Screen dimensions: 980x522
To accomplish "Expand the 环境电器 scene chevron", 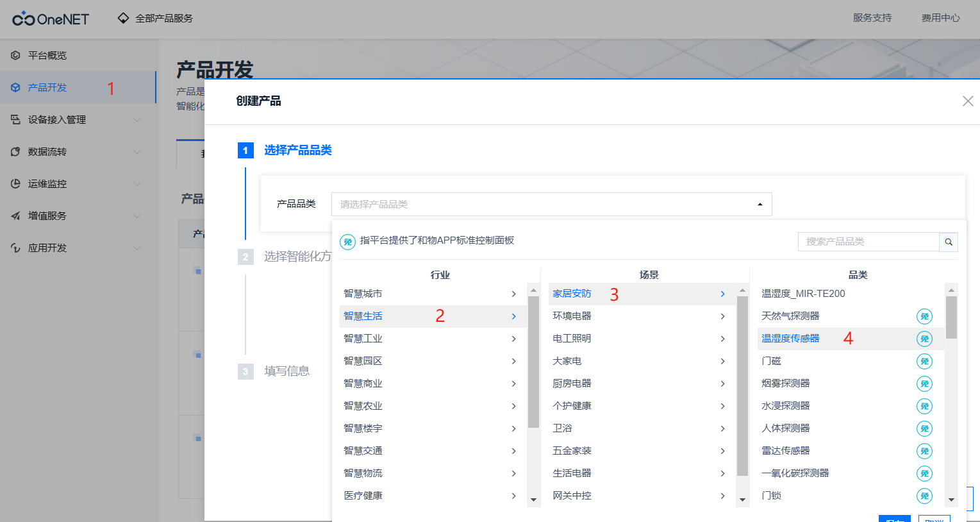I will click(x=722, y=316).
